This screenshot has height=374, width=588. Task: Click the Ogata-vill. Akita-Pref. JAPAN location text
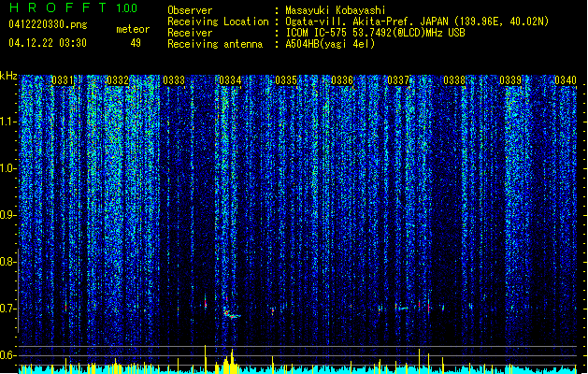[x=417, y=22]
